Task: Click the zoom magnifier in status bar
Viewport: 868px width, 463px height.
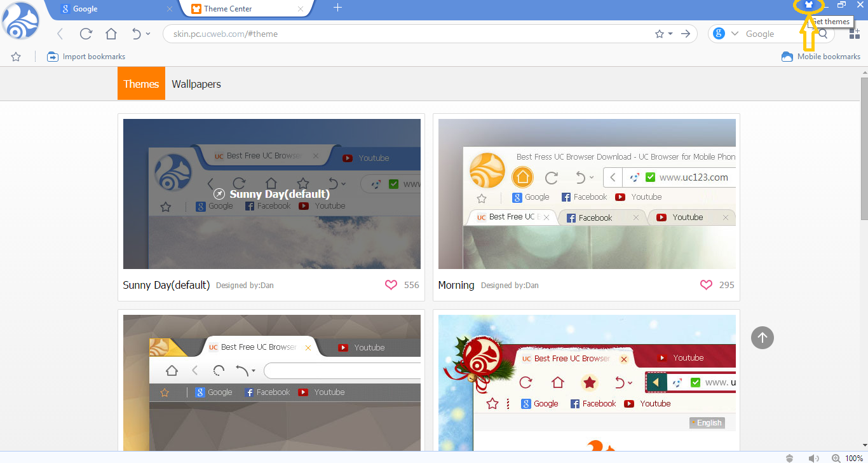Action: [836, 458]
